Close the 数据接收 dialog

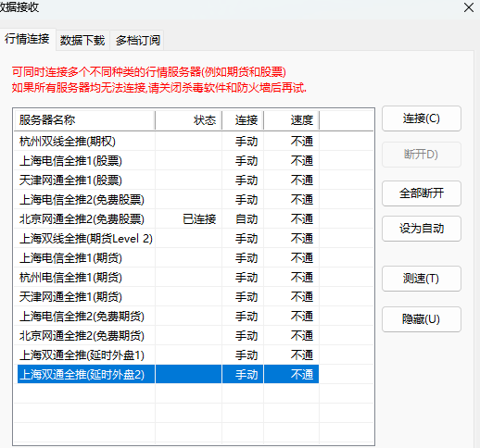[469, 7]
